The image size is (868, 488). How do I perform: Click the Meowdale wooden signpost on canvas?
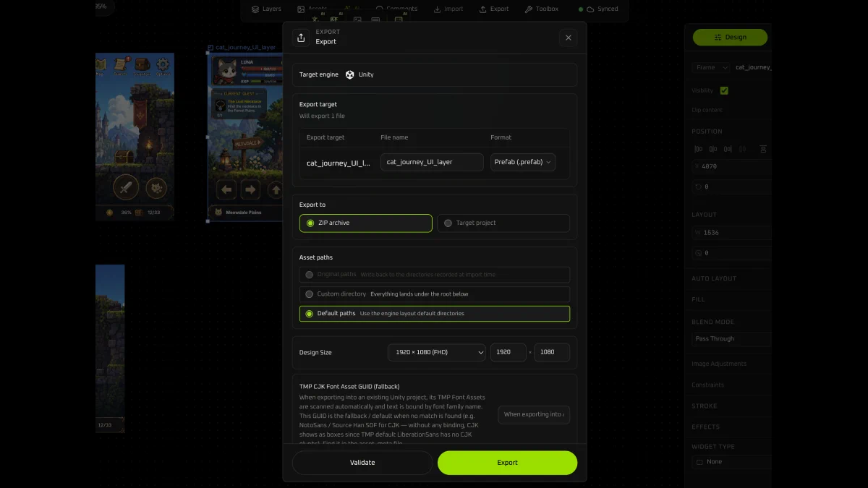point(247,143)
